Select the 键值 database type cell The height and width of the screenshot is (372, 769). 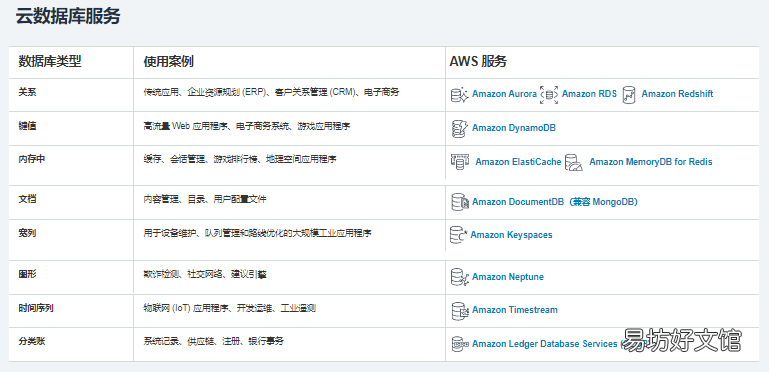(x=27, y=126)
